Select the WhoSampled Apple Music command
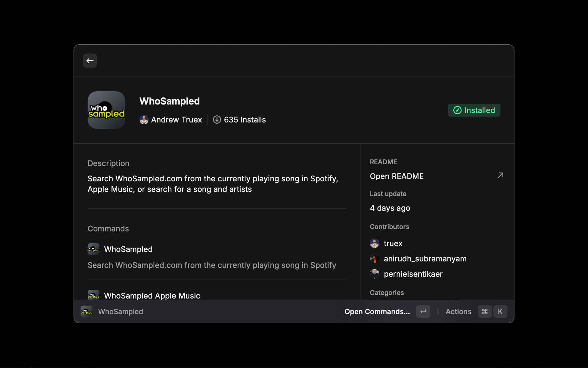 click(x=152, y=296)
